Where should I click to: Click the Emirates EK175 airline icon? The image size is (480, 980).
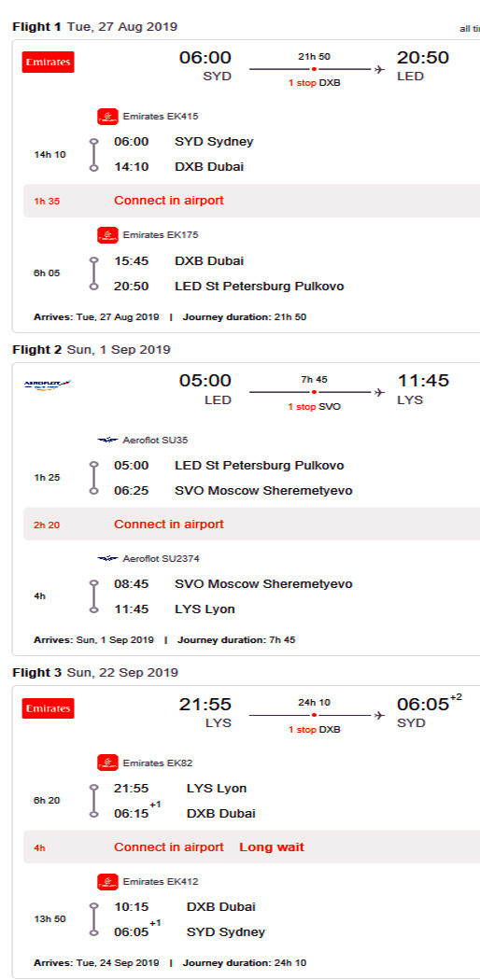[107, 235]
